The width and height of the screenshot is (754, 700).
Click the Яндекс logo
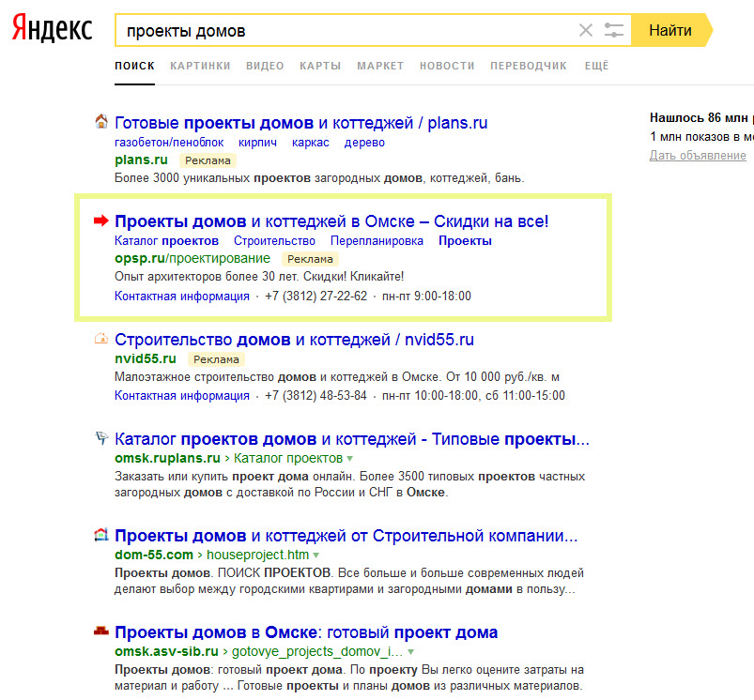pyautogui.click(x=52, y=29)
